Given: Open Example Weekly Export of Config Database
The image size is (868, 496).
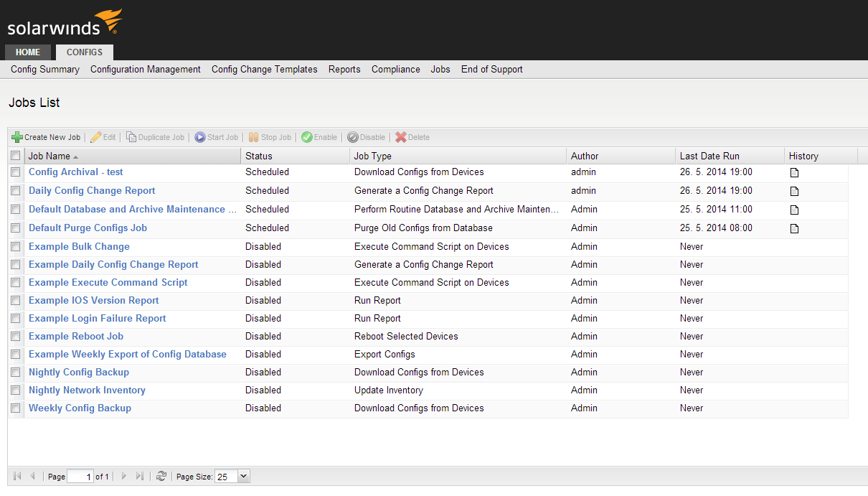Looking at the screenshot, I should click(x=128, y=355).
